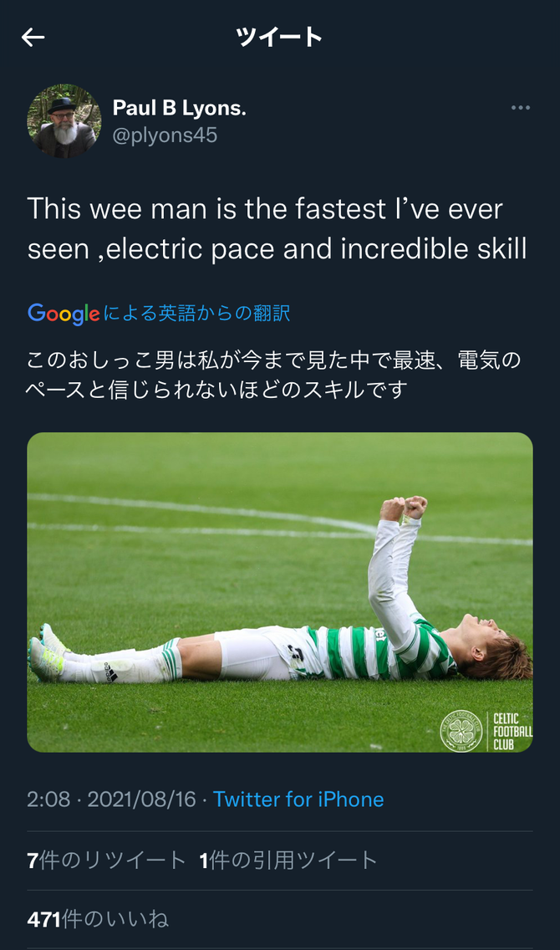560x950 pixels.
Task: View the 7 retweets list
Action: [106, 860]
